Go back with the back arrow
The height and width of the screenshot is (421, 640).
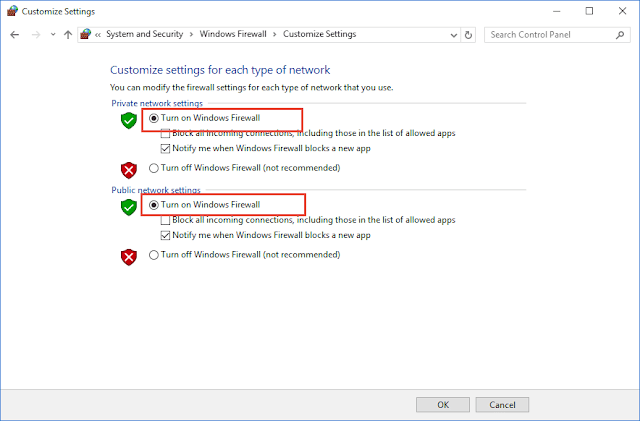[15, 35]
